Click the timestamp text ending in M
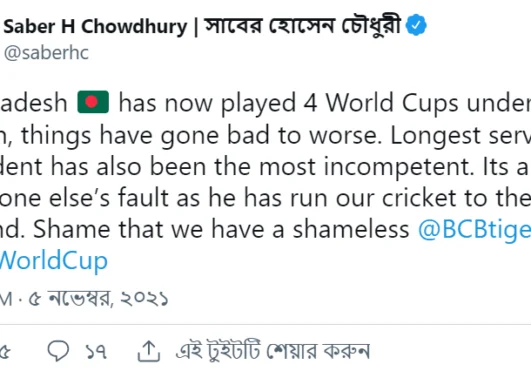531x371 pixels. [x=6, y=299]
